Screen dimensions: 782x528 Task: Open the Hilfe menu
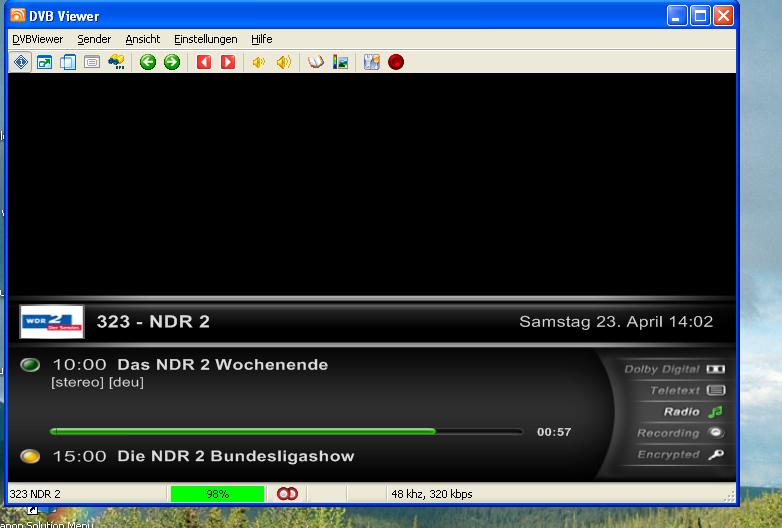261,39
